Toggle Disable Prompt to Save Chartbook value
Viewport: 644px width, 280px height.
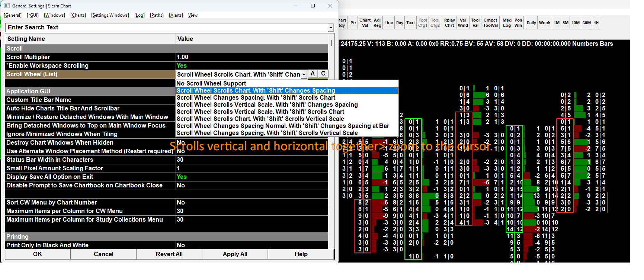[252, 185]
